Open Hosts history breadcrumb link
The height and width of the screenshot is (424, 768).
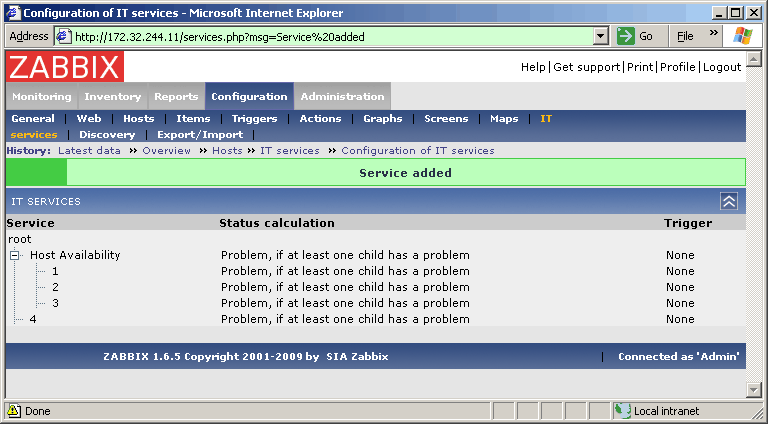[227, 151]
